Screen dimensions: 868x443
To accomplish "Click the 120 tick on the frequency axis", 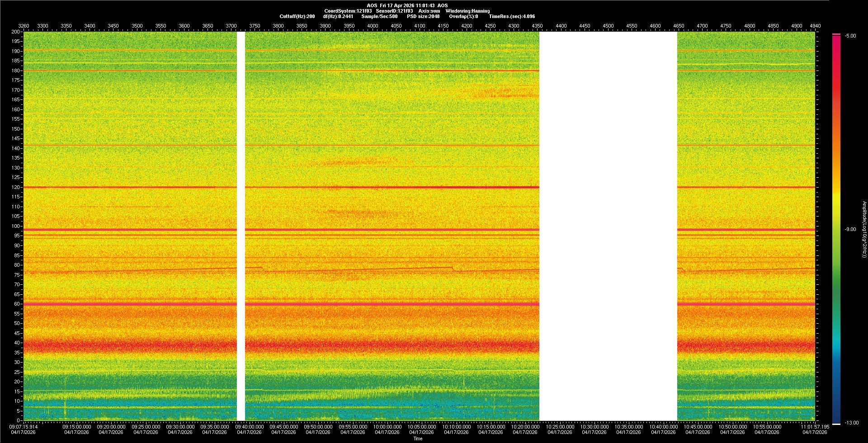I will click(x=16, y=187).
